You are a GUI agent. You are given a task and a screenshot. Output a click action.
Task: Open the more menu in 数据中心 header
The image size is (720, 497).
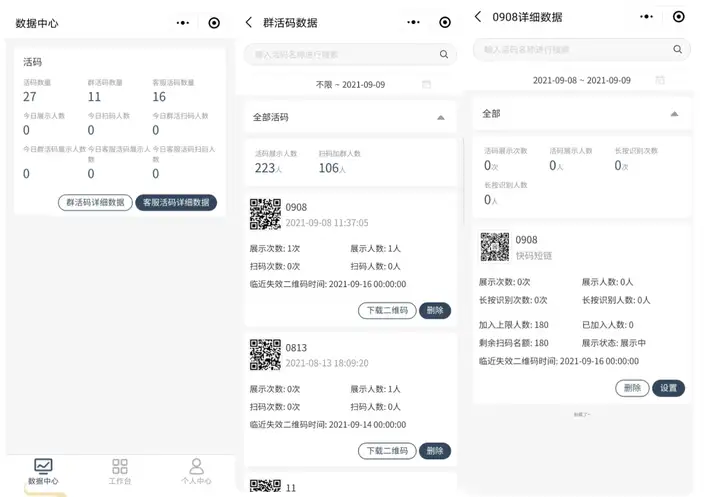tap(183, 23)
